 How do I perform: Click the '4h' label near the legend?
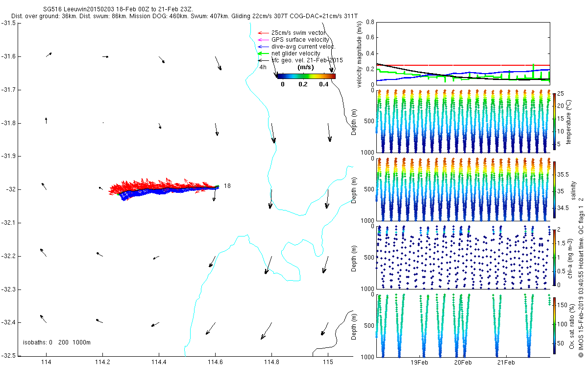[x=263, y=67]
